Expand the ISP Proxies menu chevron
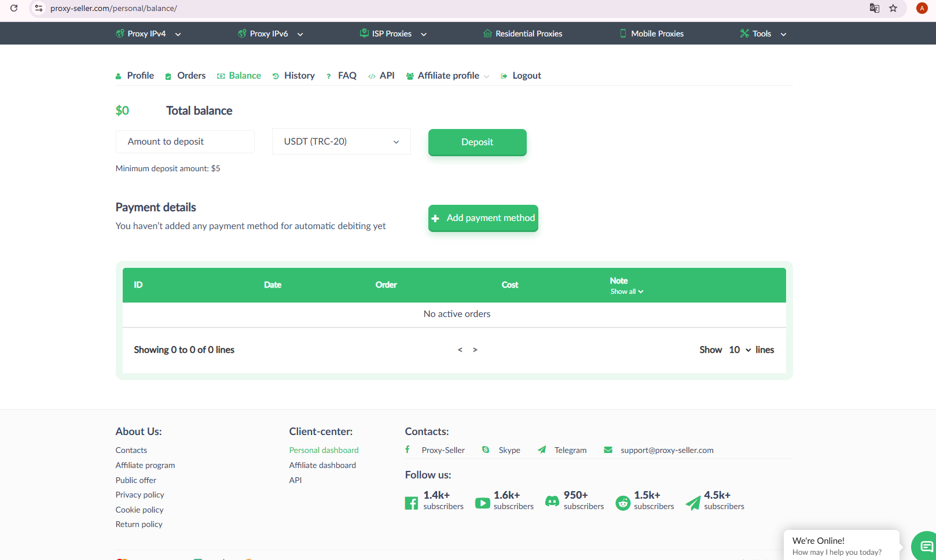The width and height of the screenshot is (936, 560). coord(424,34)
